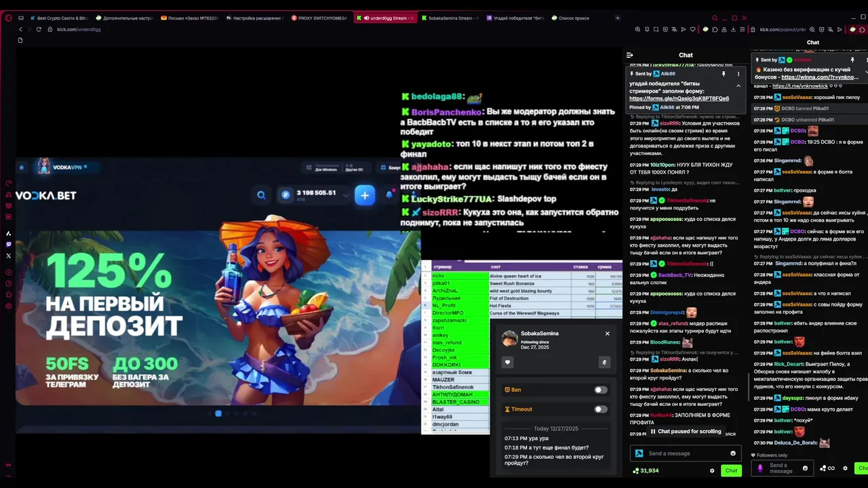The image size is (868, 488).
Task: Reload the kick.com page
Action: tap(39, 29)
